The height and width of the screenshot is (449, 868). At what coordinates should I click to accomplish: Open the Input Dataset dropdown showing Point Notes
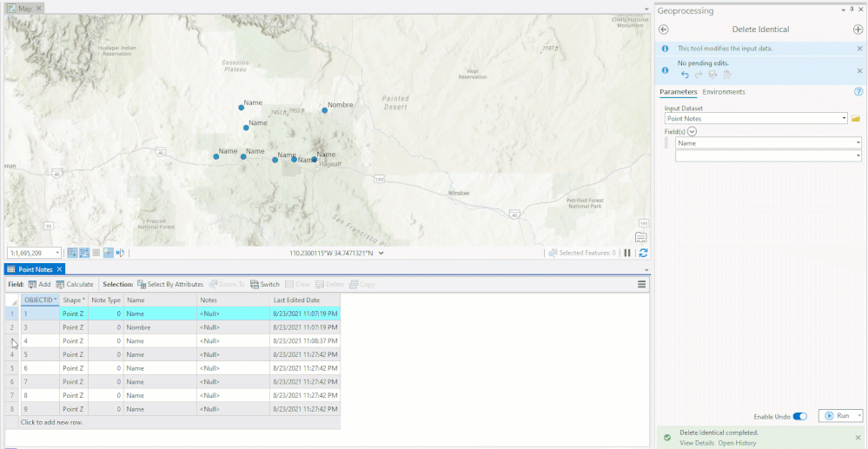(844, 118)
